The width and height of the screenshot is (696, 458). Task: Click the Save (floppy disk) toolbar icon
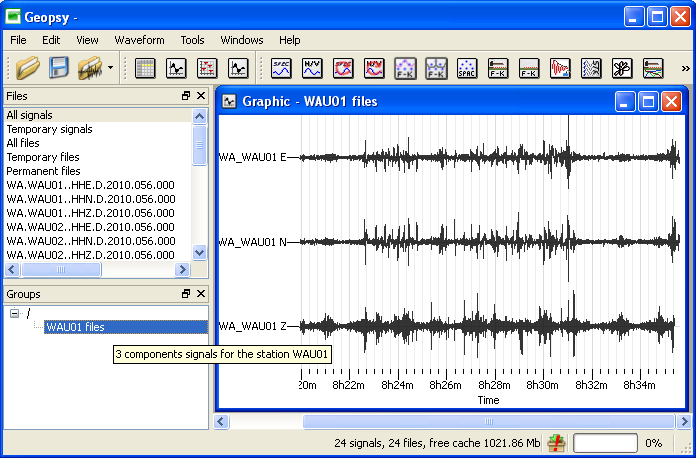[x=59, y=68]
